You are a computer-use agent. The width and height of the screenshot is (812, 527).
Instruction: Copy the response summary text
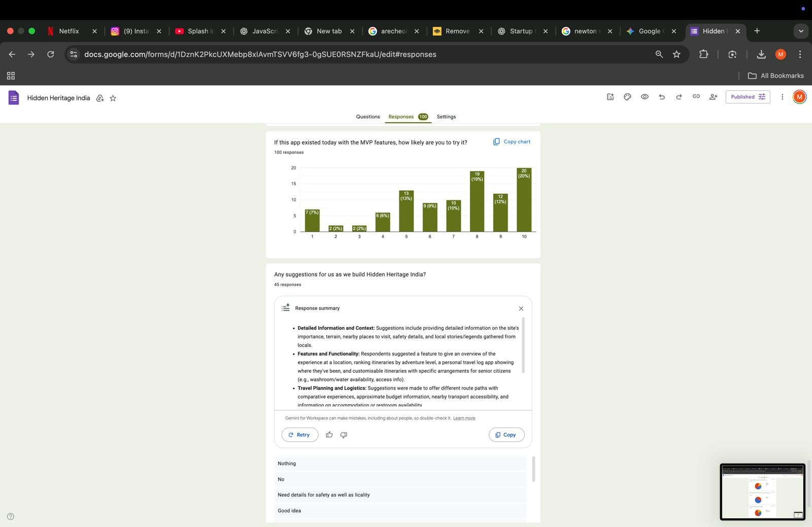(506, 435)
